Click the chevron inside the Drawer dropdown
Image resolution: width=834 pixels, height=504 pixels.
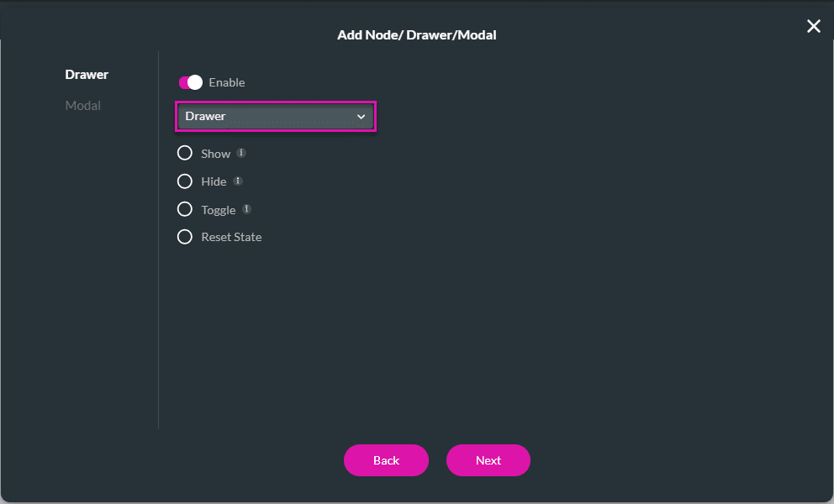[363, 116]
